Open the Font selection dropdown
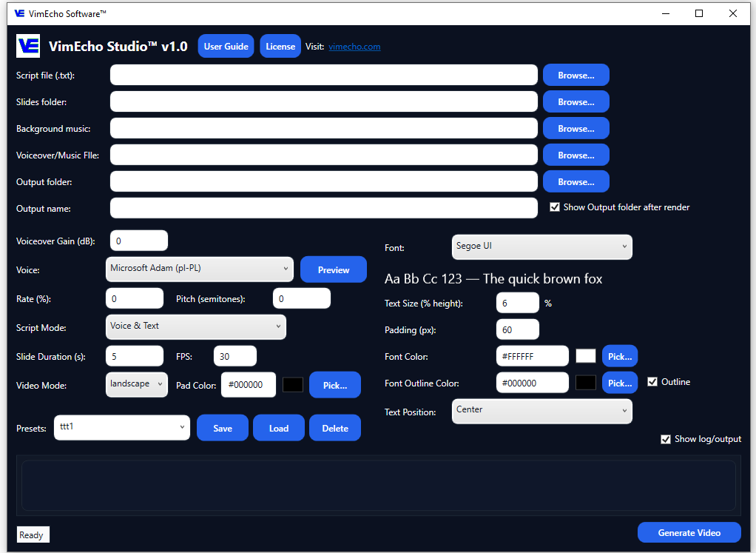The image size is (756, 553). click(x=541, y=247)
